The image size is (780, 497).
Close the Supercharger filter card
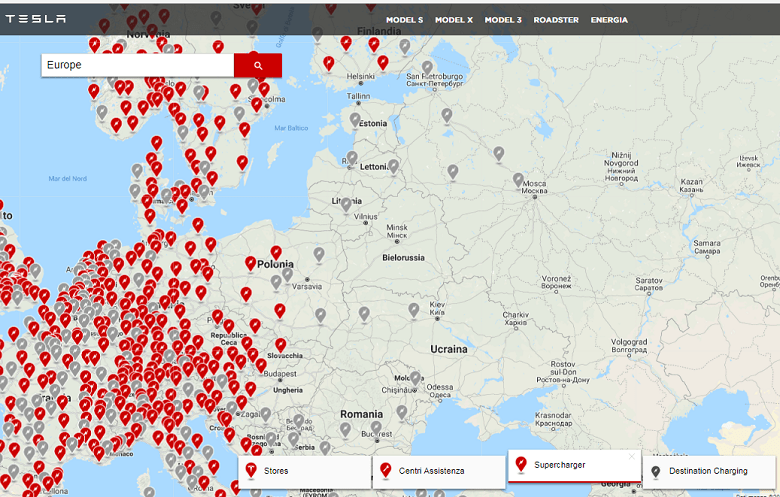(x=632, y=456)
